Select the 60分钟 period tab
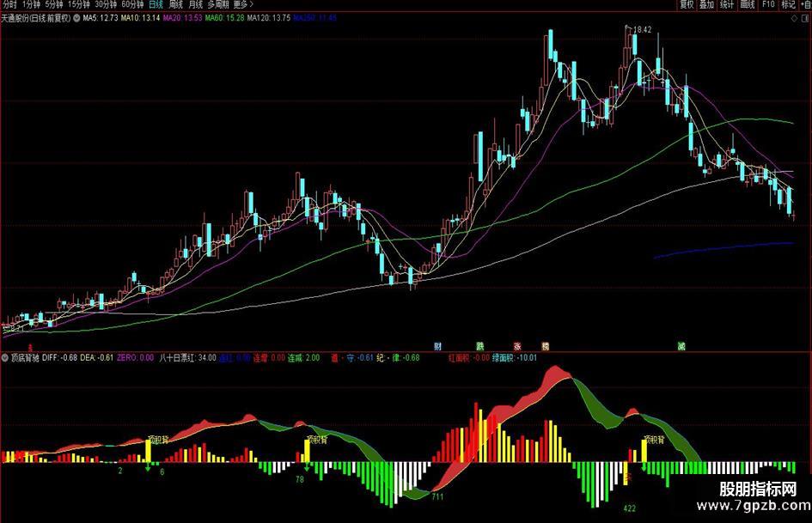Viewport: 812px width, 523px height. coord(132,4)
